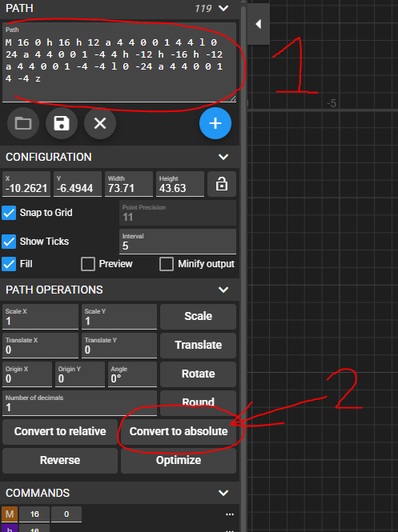Click the Scale button
Viewport: 398px width, 532px height.
[x=199, y=316]
